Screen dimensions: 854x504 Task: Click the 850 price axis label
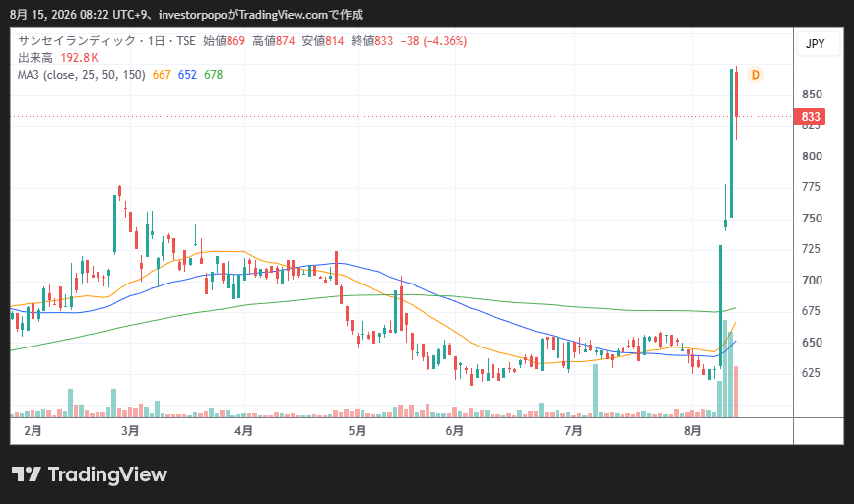[x=812, y=94]
